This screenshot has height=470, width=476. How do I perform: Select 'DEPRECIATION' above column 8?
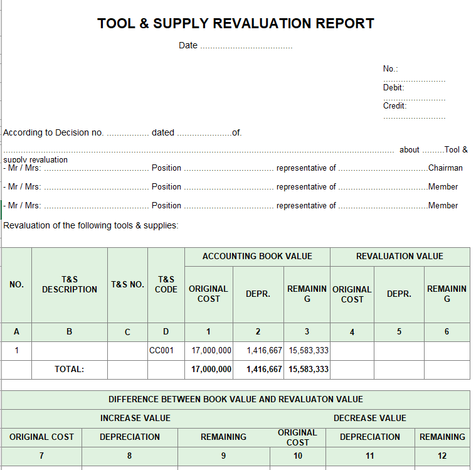click(130, 437)
